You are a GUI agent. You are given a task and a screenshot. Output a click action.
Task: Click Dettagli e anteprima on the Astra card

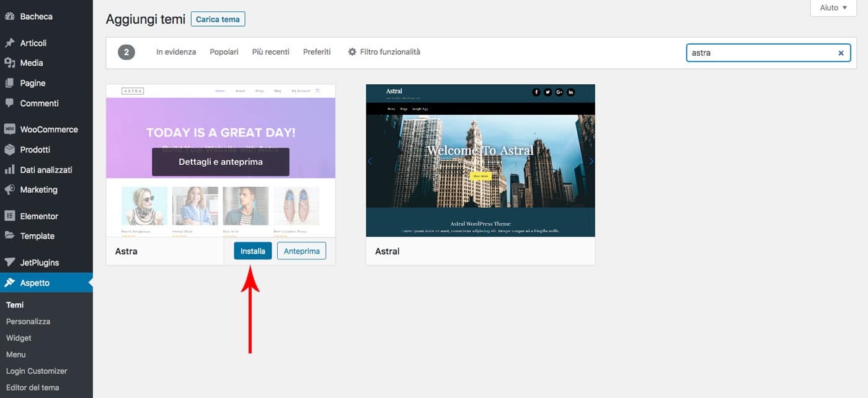[221, 162]
